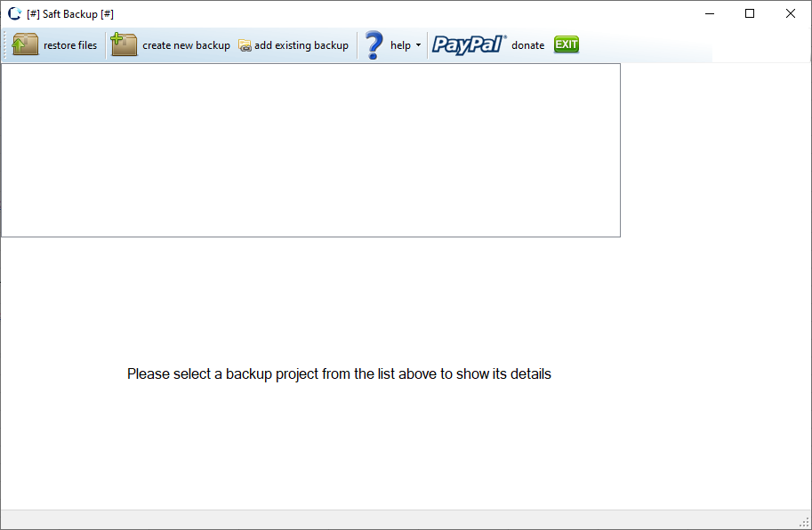Click the blue question mark help icon
Screen dimensions: 812x530
tap(374, 44)
